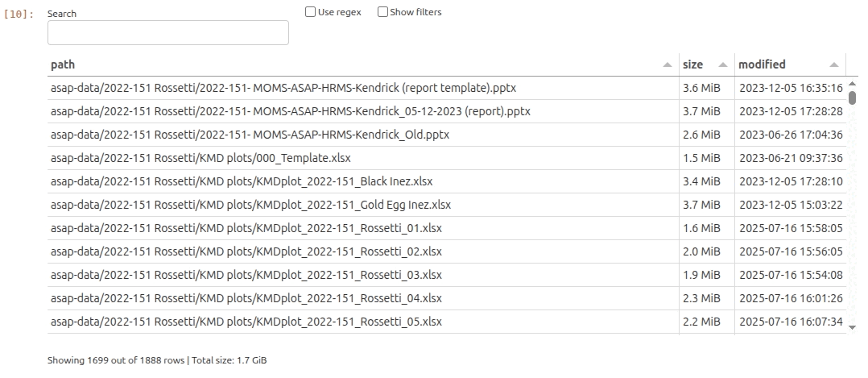Select the KMDplot Rossetti_01.xlsx row
Image resolution: width=868 pixels, height=378 pixels.
(246, 228)
